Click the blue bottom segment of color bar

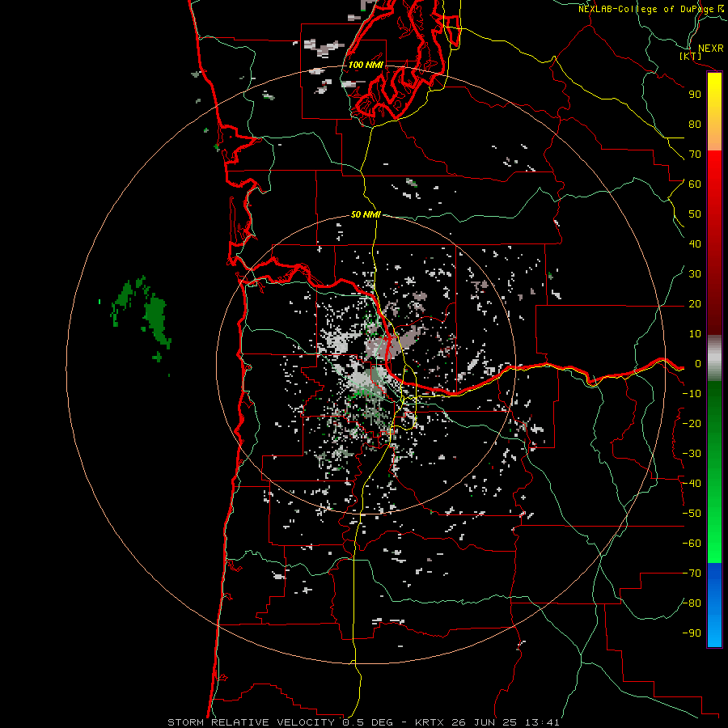[714, 605]
